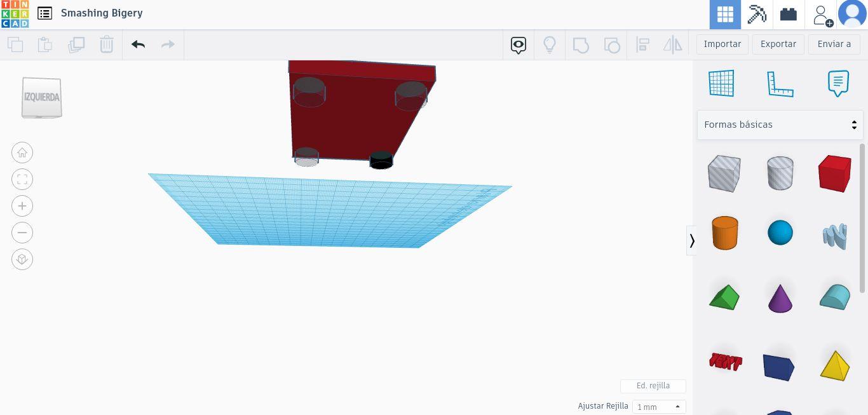Click the Smashing Bigery project title
The image size is (868, 415).
[x=102, y=13]
